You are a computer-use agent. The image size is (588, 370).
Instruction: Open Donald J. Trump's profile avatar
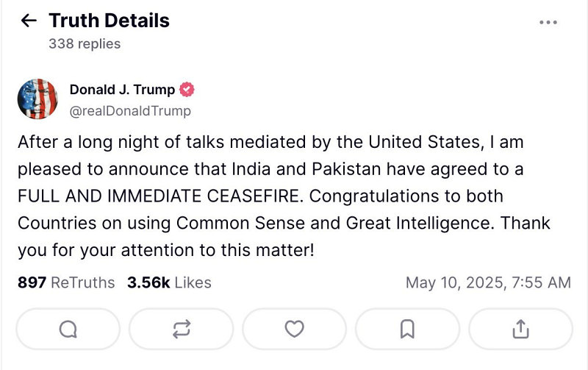pyautogui.click(x=37, y=99)
